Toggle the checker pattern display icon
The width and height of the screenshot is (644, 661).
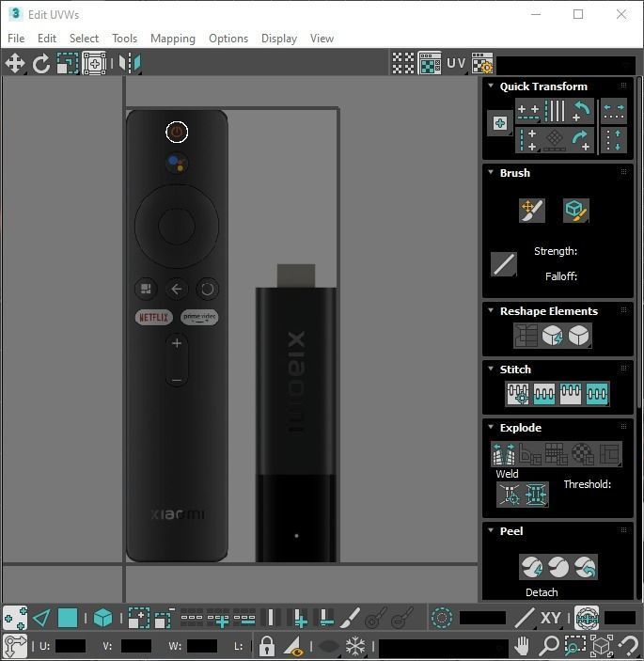[403, 63]
